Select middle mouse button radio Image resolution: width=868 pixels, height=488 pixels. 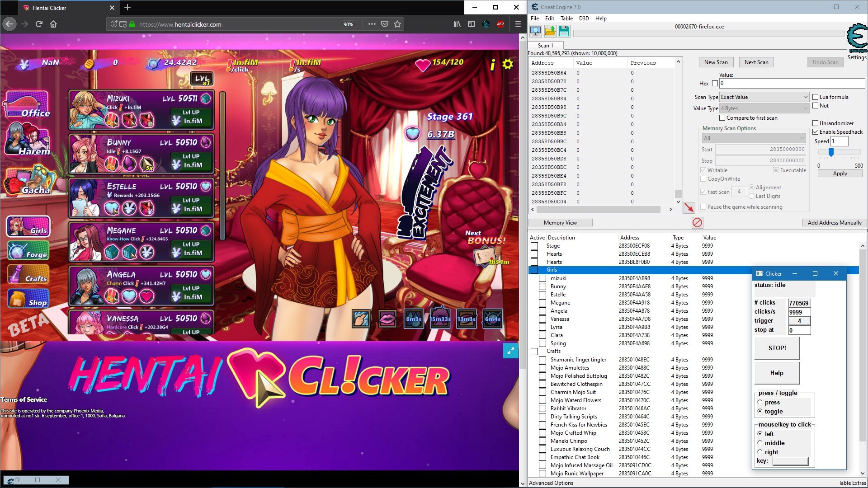[760, 443]
